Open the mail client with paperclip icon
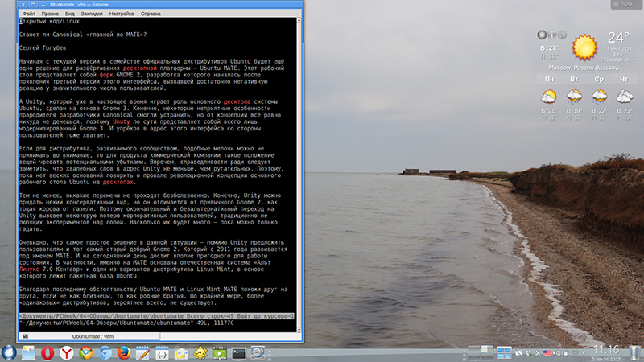This screenshot has width=644, height=362. [181, 353]
